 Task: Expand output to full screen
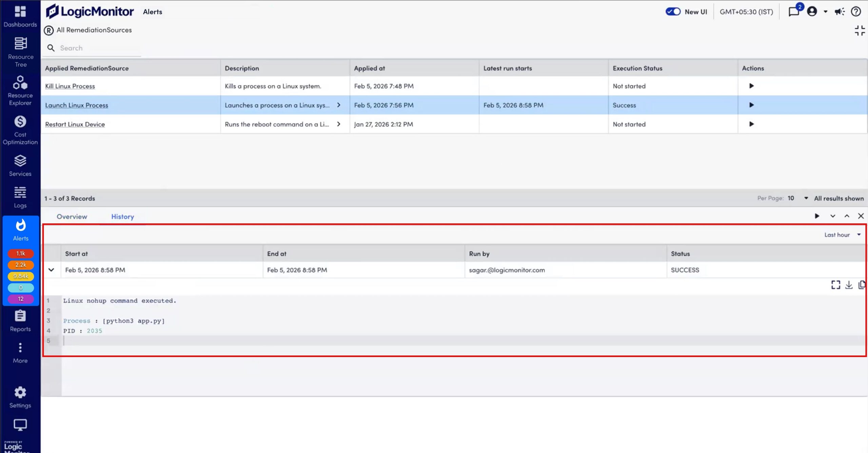(836, 285)
